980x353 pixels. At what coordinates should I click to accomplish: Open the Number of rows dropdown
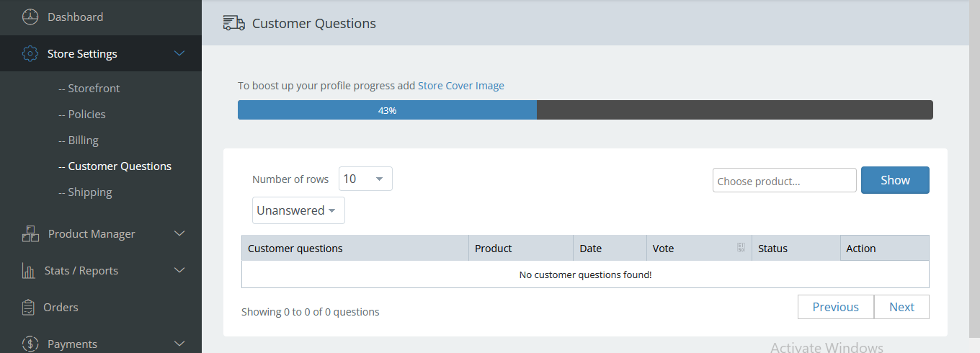coord(365,179)
